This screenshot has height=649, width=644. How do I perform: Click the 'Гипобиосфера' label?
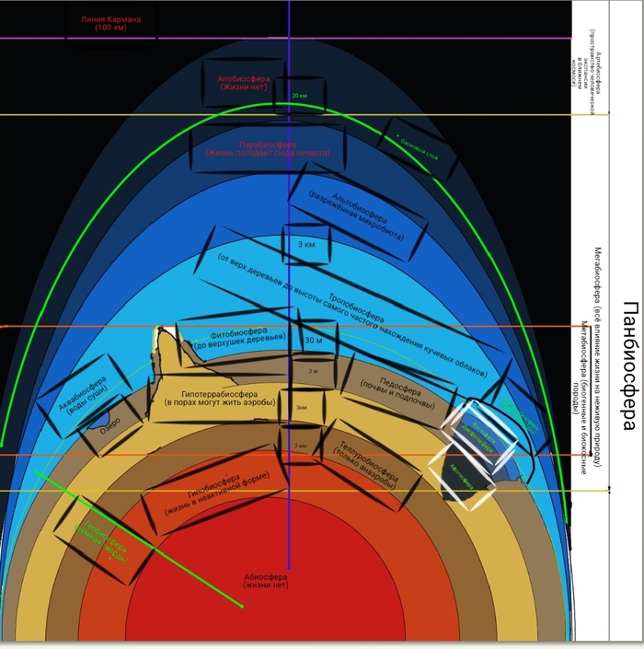point(213,488)
